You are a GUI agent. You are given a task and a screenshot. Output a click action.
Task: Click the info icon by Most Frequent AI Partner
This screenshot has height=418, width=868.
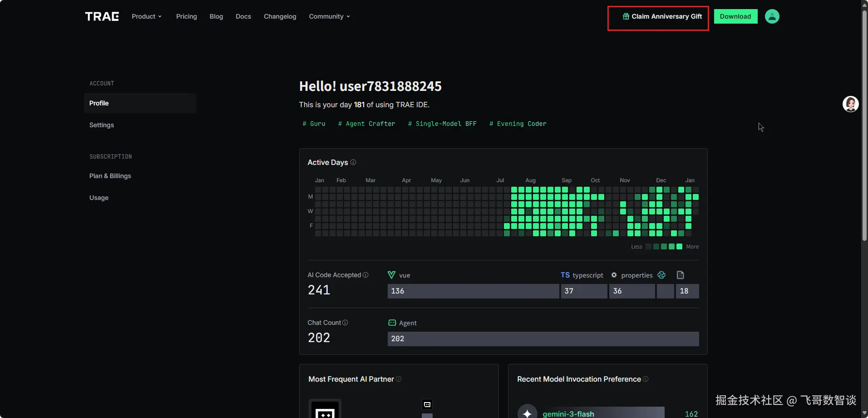pos(399,379)
